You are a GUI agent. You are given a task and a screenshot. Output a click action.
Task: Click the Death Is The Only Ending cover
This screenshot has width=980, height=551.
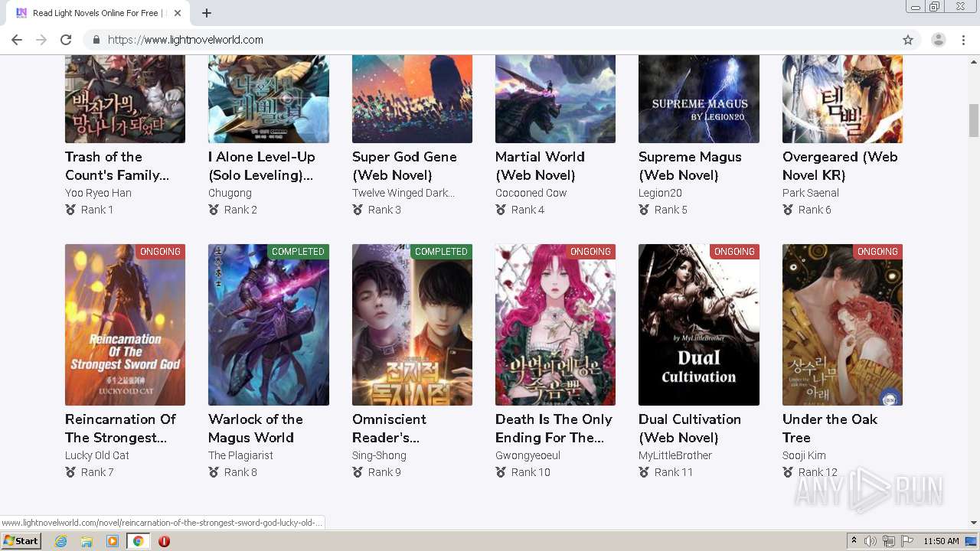555,324
